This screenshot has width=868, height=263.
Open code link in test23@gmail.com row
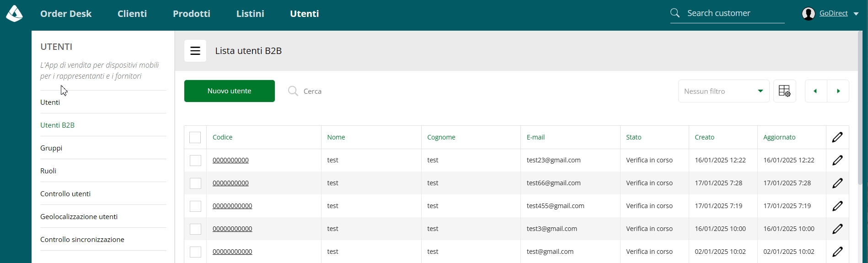(230, 160)
